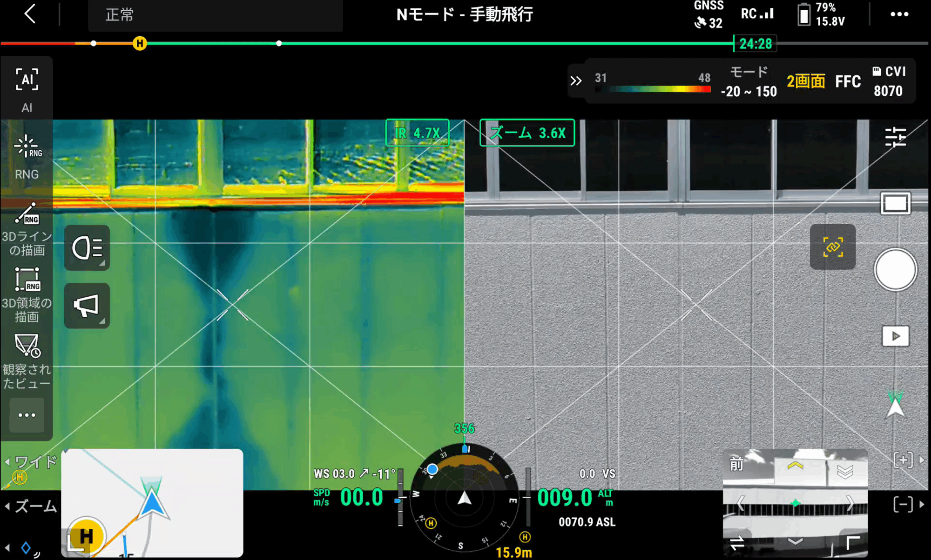Expand the arrow next to the [+] button

tap(922, 460)
